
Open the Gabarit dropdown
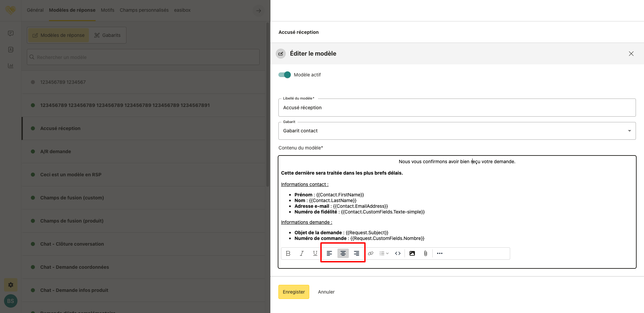click(x=457, y=131)
